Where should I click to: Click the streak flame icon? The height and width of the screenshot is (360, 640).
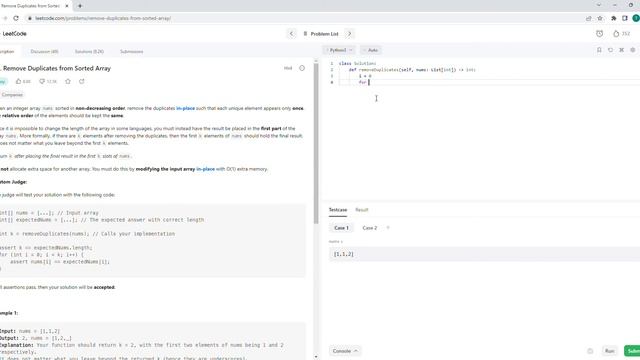(616, 34)
